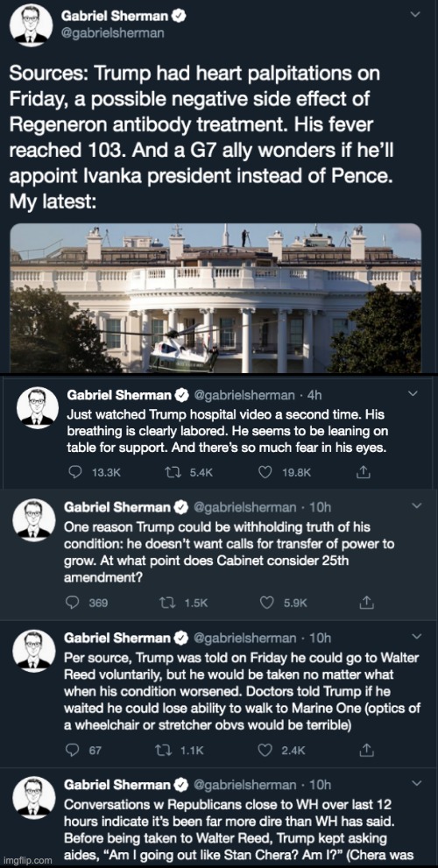Expand options for the hospital video tweet

[413, 393]
